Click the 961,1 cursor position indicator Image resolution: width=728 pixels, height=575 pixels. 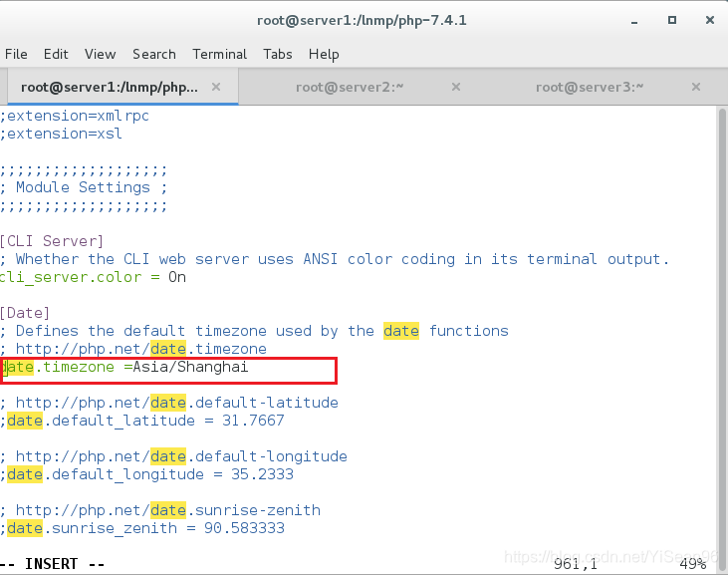[576, 564]
